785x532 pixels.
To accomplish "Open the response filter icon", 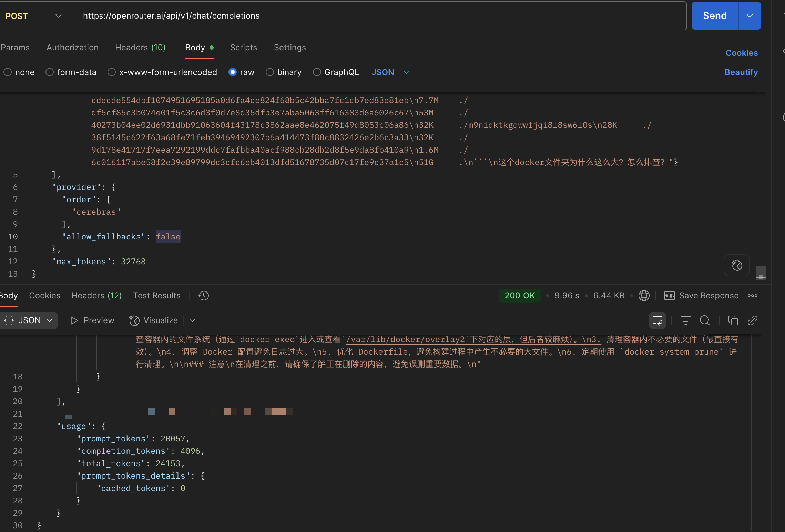I will [685, 320].
